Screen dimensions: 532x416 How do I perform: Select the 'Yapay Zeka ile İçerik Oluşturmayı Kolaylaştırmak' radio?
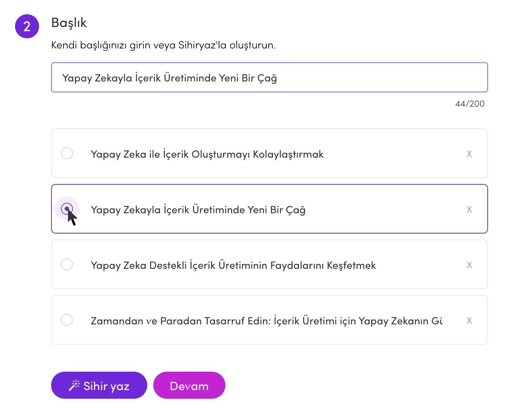(x=67, y=153)
